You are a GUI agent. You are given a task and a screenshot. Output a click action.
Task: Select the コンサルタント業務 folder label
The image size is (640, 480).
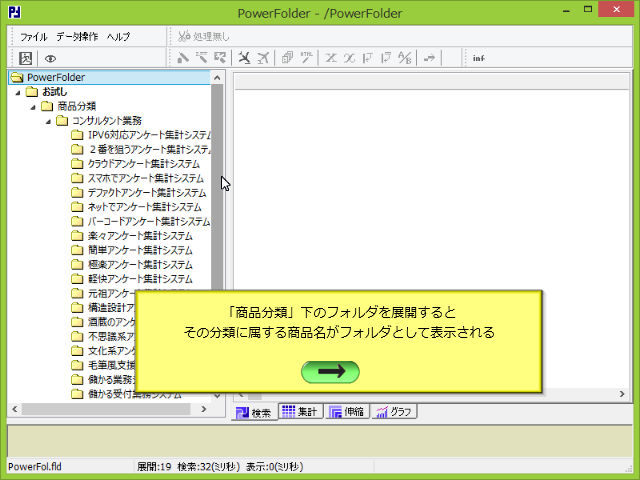point(107,121)
